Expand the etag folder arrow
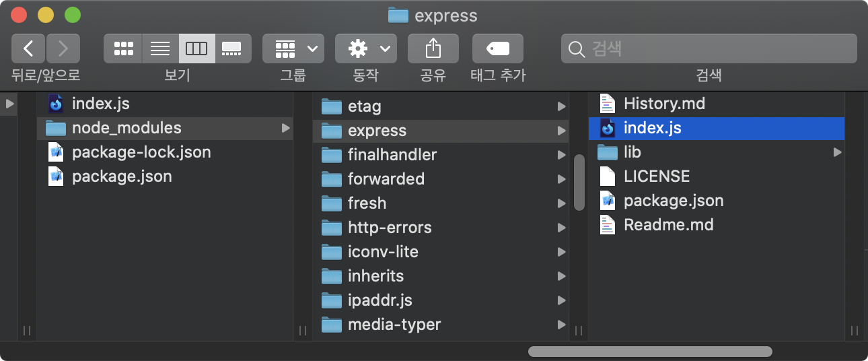This screenshot has height=361, width=868. pyautogui.click(x=561, y=106)
